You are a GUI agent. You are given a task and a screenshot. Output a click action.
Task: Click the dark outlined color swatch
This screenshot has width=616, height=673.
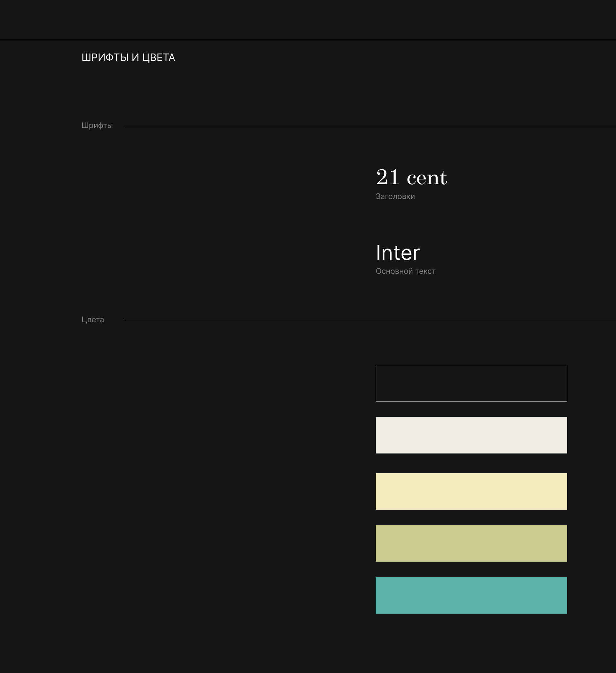point(471,383)
